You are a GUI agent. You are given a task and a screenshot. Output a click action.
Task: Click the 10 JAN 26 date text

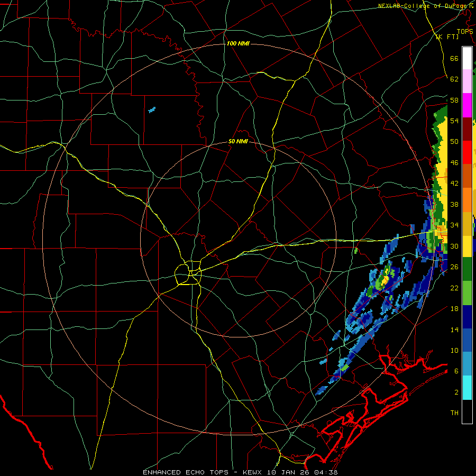(x=287, y=472)
